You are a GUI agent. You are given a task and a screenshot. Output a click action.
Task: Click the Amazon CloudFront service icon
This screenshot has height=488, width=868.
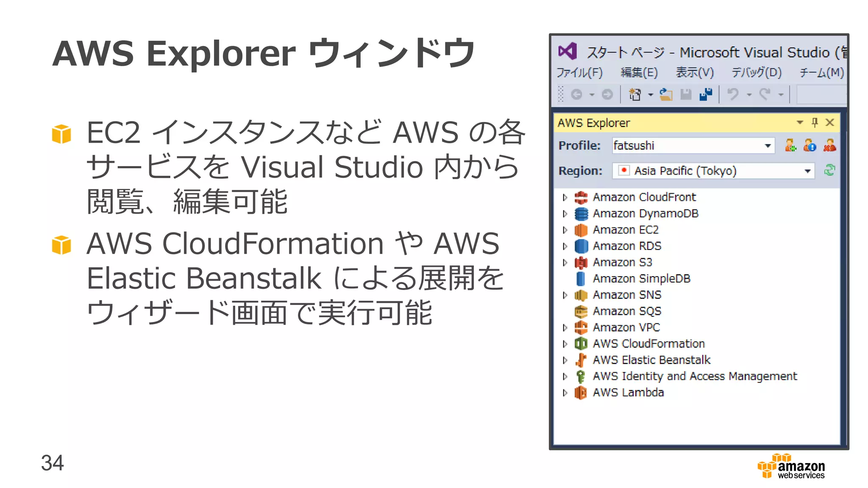pyautogui.click(x=581, y=197)
